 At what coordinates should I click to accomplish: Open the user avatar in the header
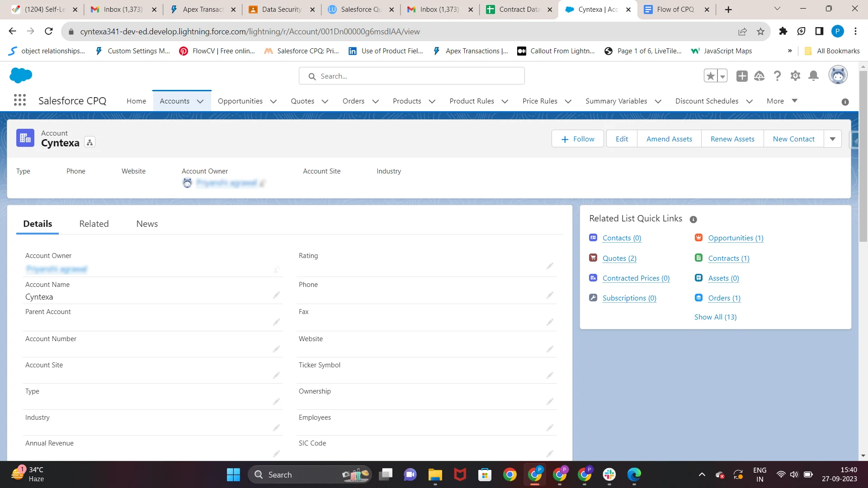pos(839,75)
